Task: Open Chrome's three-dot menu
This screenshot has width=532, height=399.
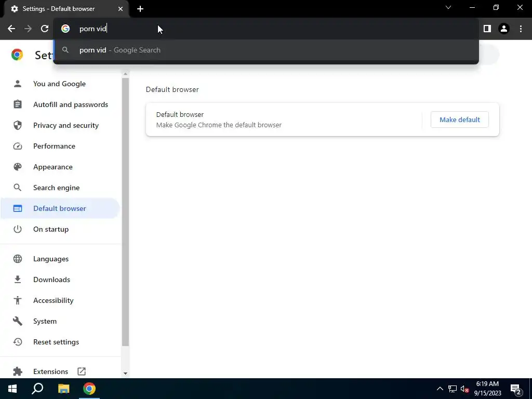Action: click(521, 29)
